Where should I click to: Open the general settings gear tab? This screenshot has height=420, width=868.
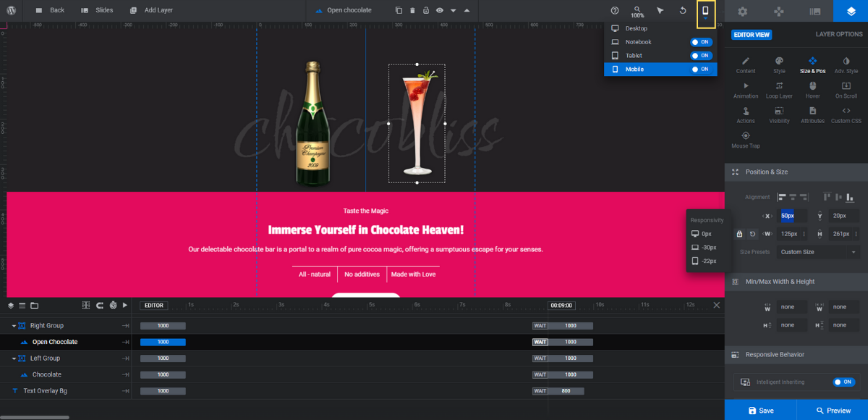pos(742,11)
